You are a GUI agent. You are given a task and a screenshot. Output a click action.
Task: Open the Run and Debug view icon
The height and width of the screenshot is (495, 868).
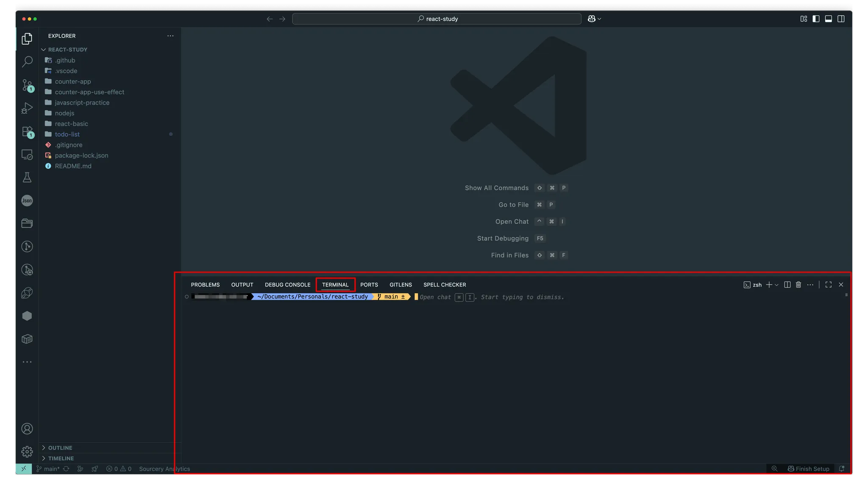pos(27,108)
